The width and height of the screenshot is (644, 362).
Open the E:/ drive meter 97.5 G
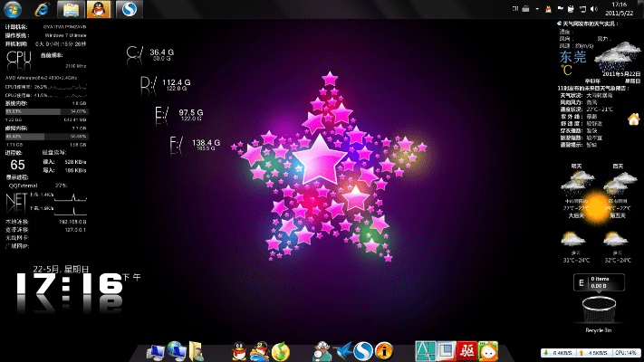point(179,115)
